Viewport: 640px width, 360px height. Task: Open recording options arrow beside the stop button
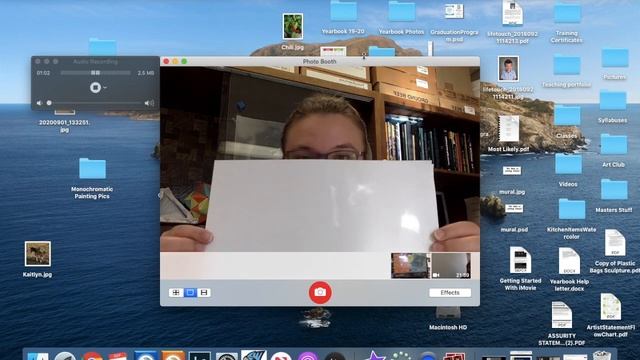pos(105,88)
